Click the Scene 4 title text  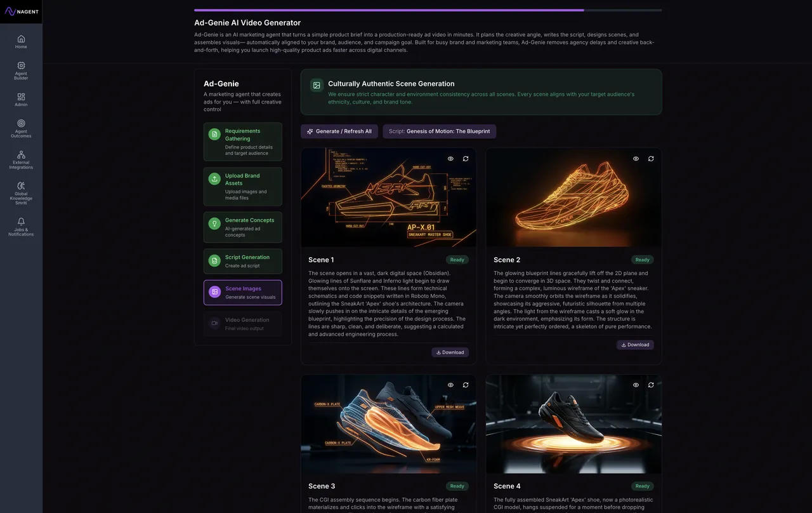pyautogui.click(x=507, y=486)
